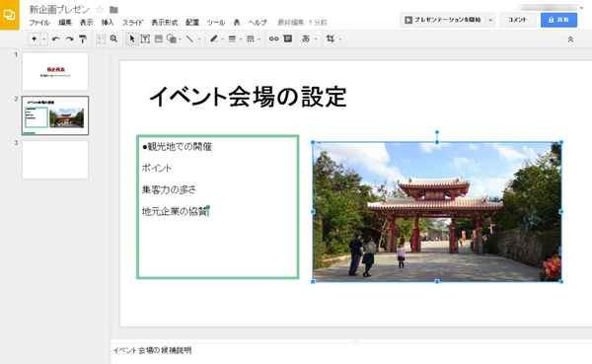This screenshot has width=592, height=364.
Task: Click the image's top rotation handle
Action: pyautogui.click(x=437, y=132)
